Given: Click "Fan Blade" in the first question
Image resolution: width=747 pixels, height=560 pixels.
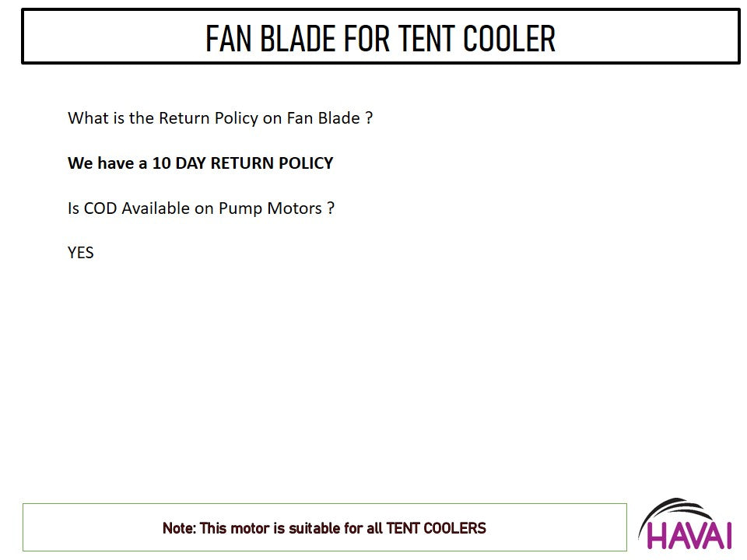Looking at the screenshot, I should click(x=323, y=118).
